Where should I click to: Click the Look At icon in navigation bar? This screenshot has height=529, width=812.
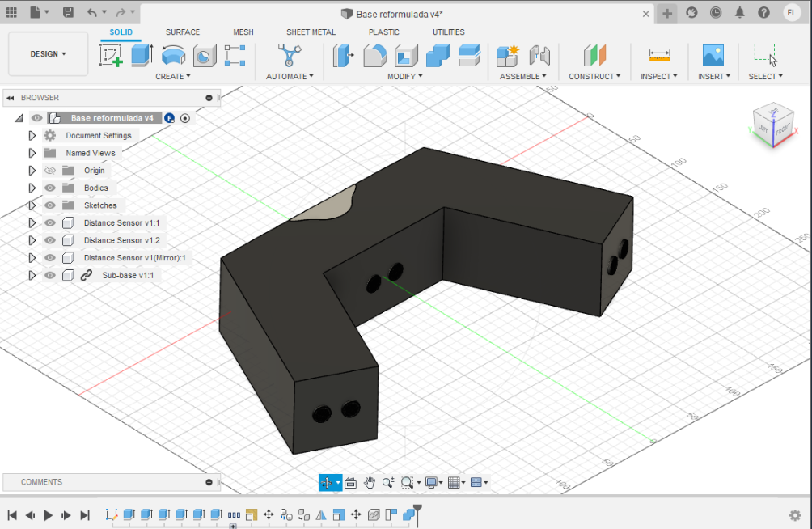[350, 482]
